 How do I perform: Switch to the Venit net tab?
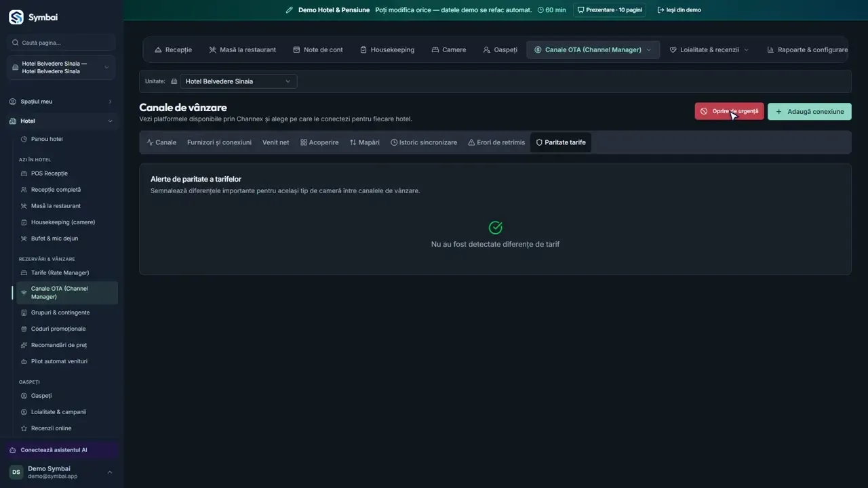click(x=275, y=142)
